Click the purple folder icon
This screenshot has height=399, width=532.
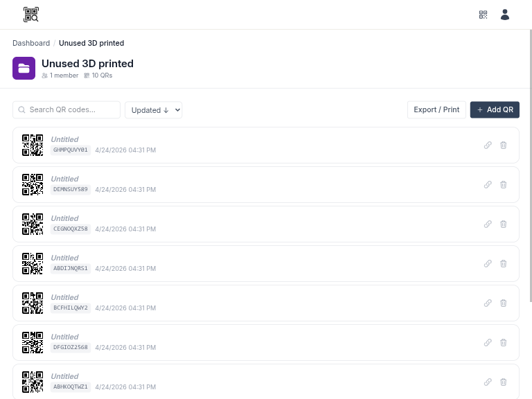pyautogui.click(x=24, y=69)
